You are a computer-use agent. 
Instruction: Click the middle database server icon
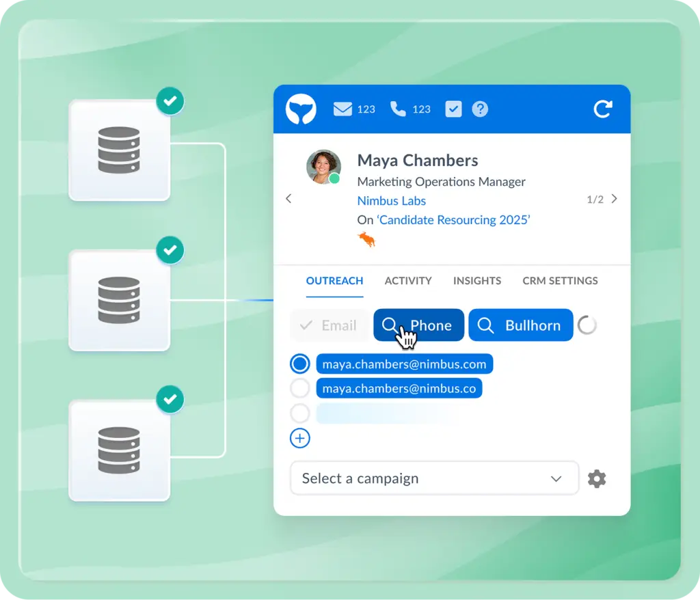(119, 300)
